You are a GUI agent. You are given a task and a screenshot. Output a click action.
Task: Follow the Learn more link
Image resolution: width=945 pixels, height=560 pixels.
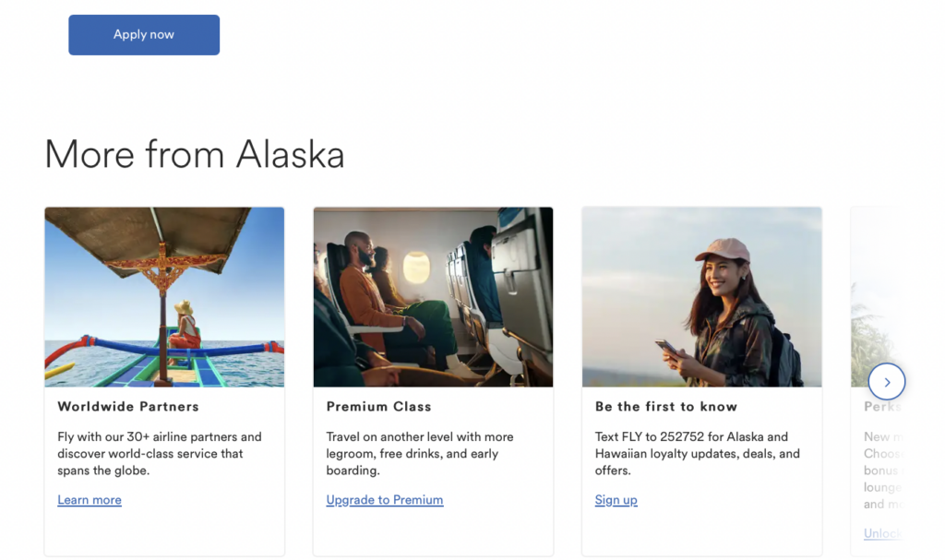90,500
